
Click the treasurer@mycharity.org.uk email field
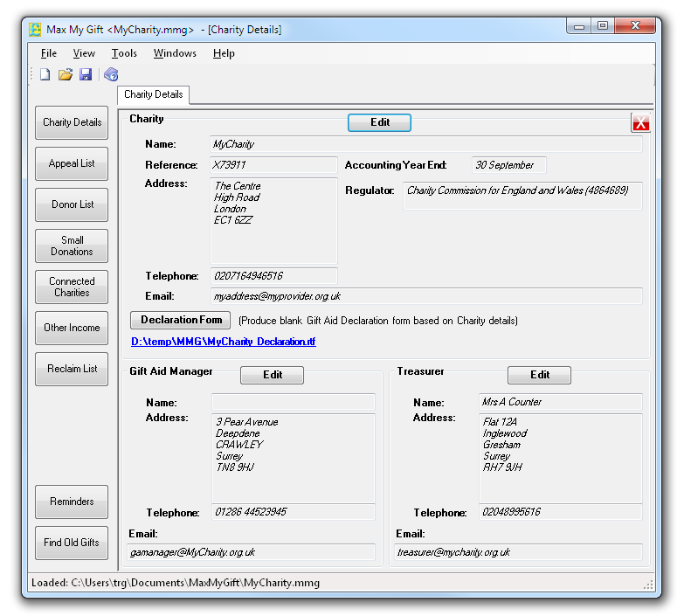[x=518, y=552]
